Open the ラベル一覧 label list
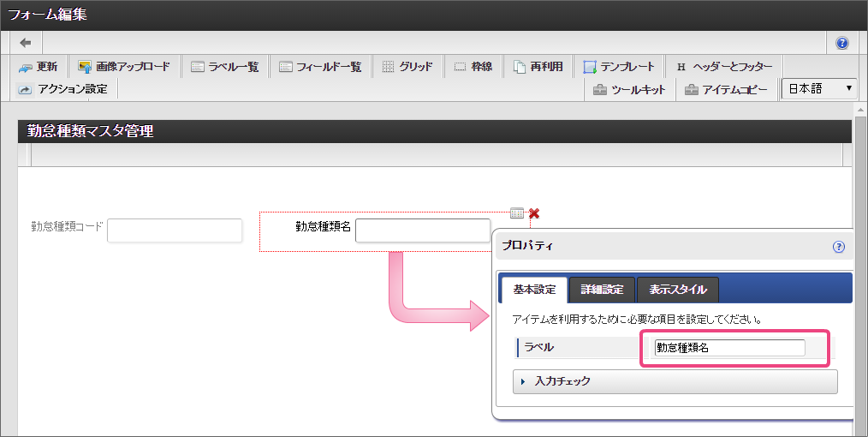This screenshot has height=437, width=868. (225, 67)
